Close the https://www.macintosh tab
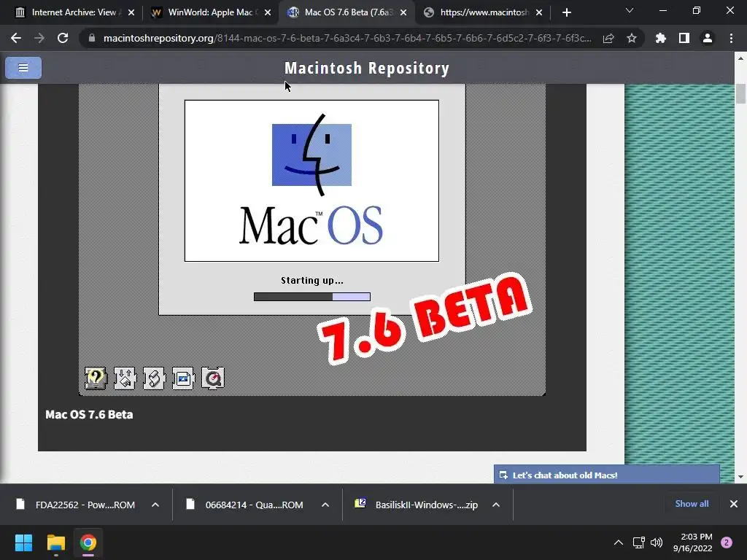Screen dimensions: 747x560 [539, 12]
